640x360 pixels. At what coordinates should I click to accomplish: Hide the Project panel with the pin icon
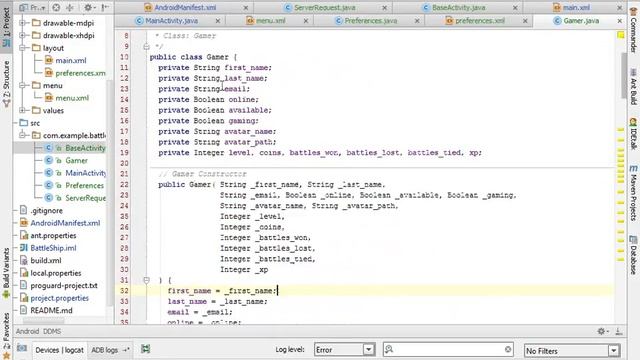[105, 7]
